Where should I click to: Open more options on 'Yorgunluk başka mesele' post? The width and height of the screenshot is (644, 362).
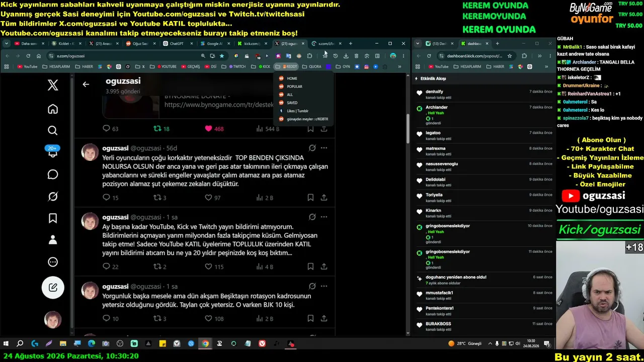click(x=324, y=286)
